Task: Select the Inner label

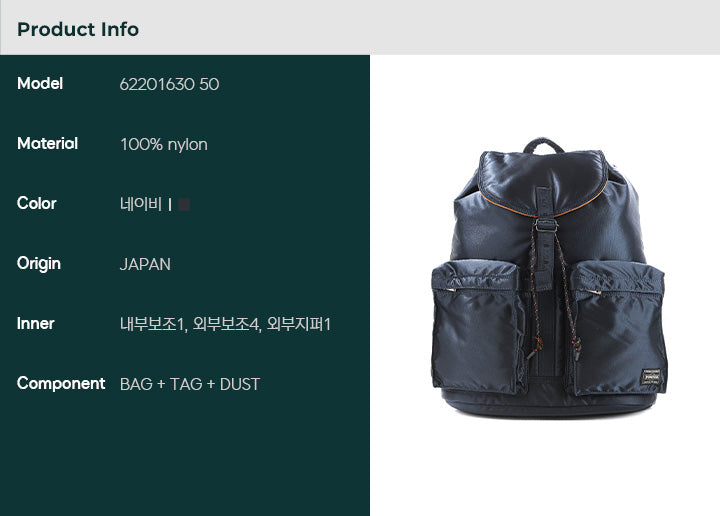Action: point(36,323)
